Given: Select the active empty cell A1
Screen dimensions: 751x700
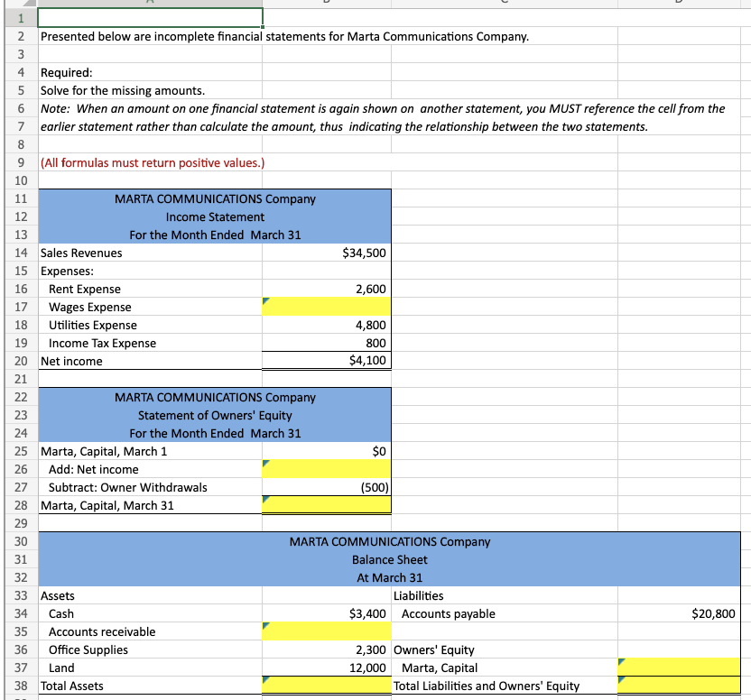Looking at the screenshot, I should click(150, 18).
